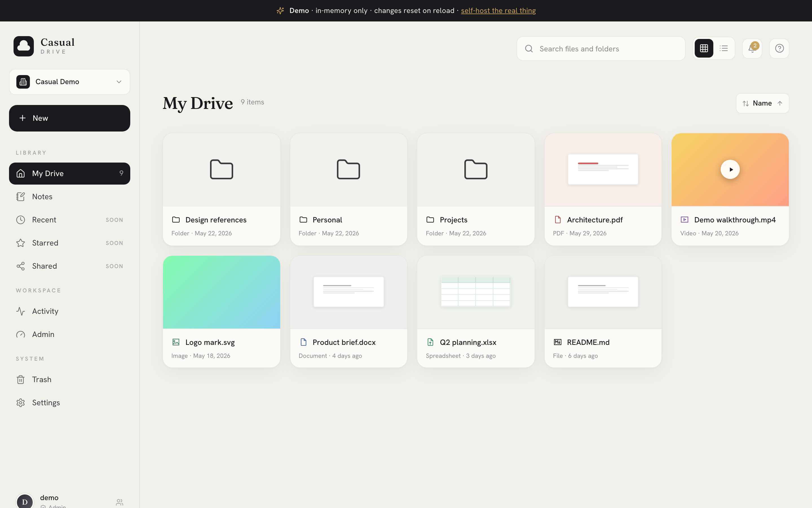Click the people icon beside demo user
This screenshot has width=812, height=508.
pos(120,502)
